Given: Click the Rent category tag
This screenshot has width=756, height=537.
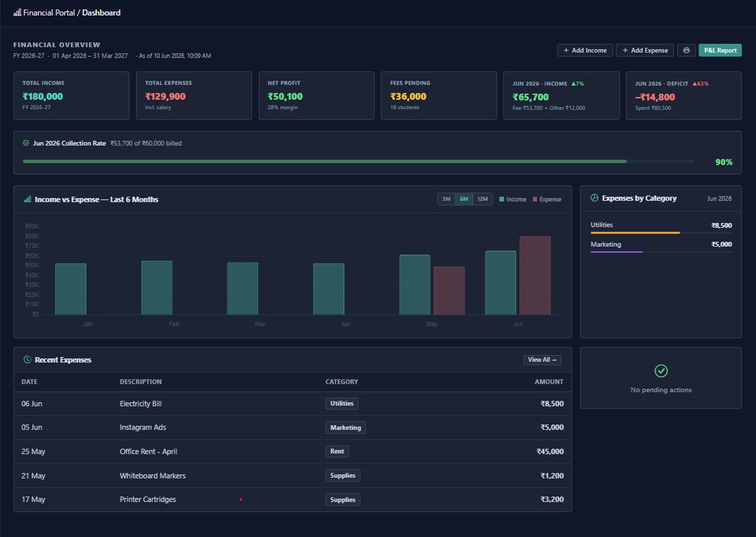Looking at the screenshot, I should click(337, 451).
